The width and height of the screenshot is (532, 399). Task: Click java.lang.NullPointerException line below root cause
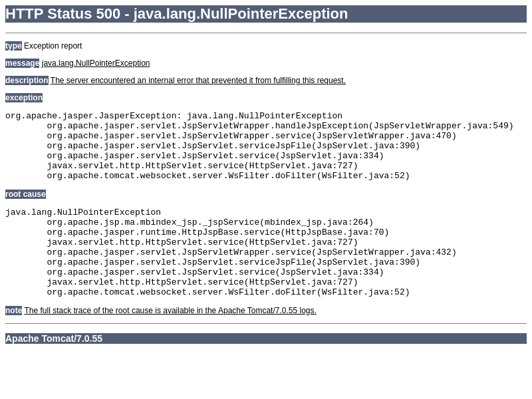(x=83, y=212)
